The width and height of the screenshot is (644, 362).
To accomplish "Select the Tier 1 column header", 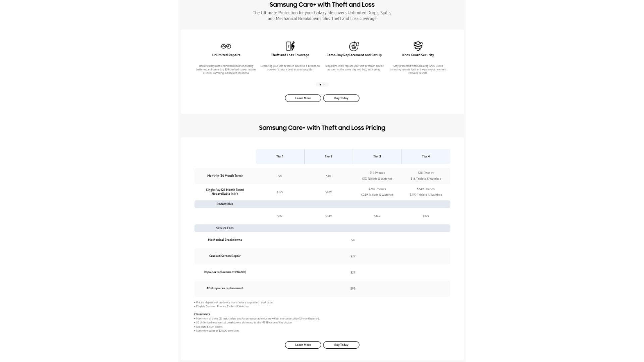I will point(280,157).
